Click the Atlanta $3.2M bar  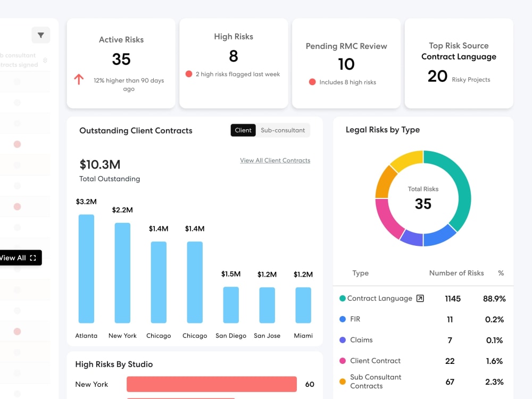(86, 269)
